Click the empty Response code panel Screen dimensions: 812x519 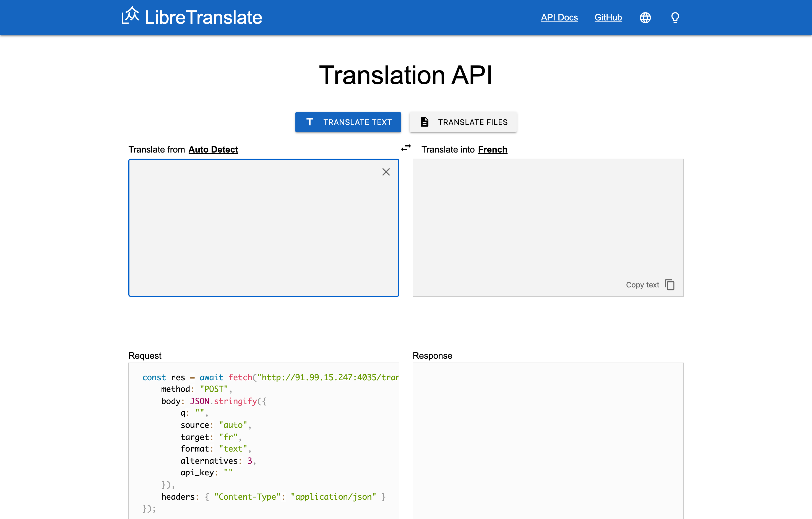coord(548,441)
